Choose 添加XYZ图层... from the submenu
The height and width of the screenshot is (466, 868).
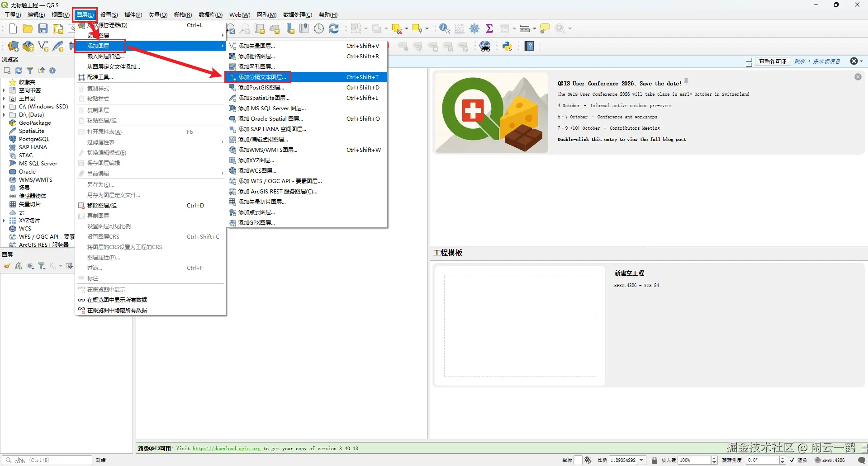pyautogui.click(x=307, y=160)
